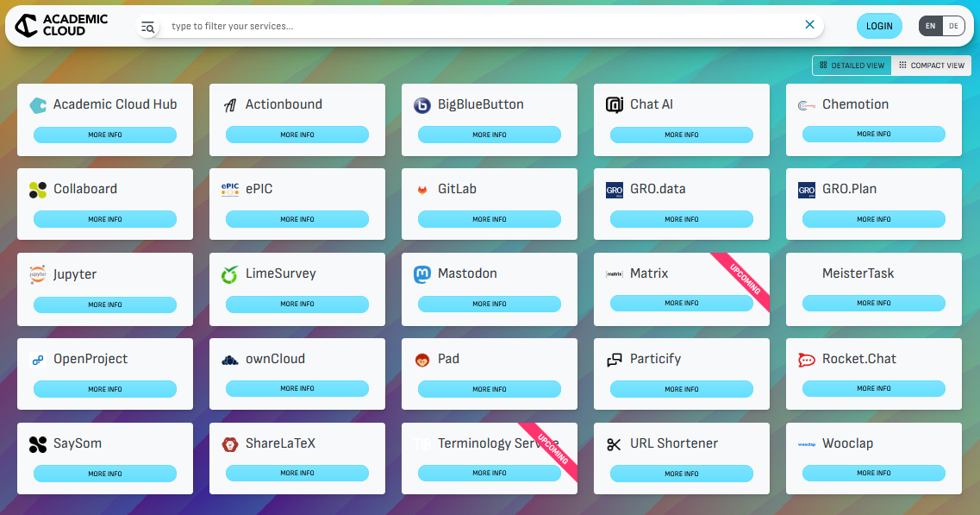Image resolution: width=980 pixels, height=515 pixels.
Task: Show More Info for Particify
Action: (681, 389)
